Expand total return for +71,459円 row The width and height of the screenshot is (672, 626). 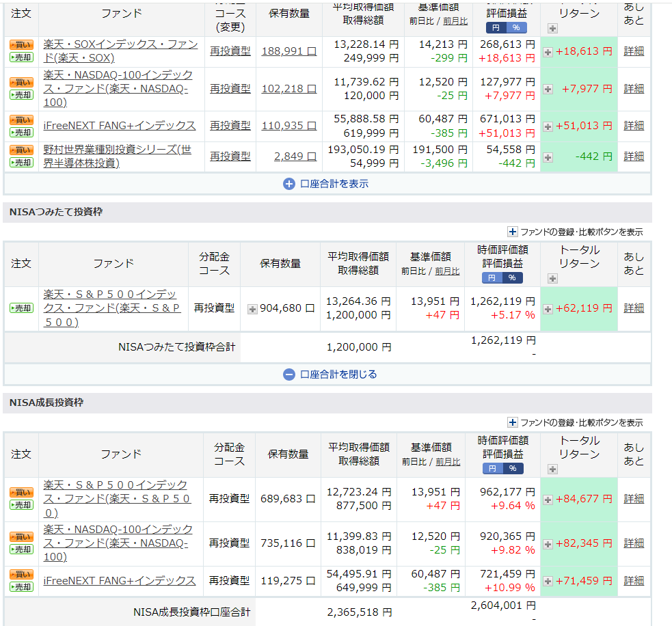(x=548, y=582)
